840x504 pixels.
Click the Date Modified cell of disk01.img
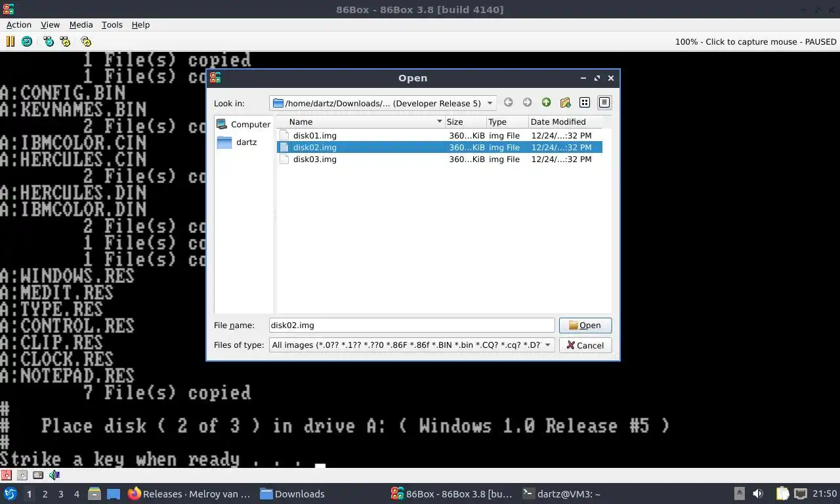pyautogui.click(x=561, y=136)
